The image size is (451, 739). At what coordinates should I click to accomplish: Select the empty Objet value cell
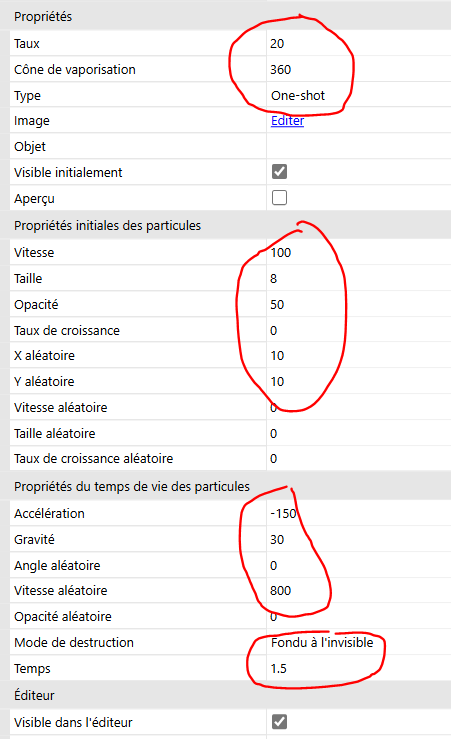click(359, 146)
